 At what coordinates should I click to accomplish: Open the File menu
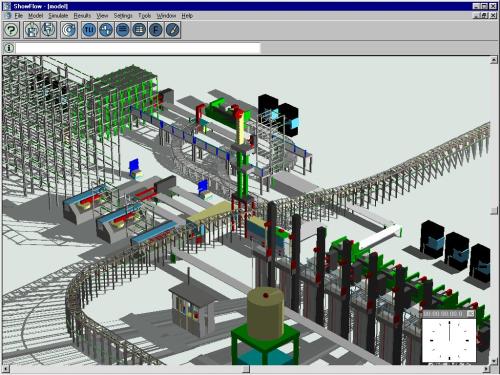click(x=18, y=16)
